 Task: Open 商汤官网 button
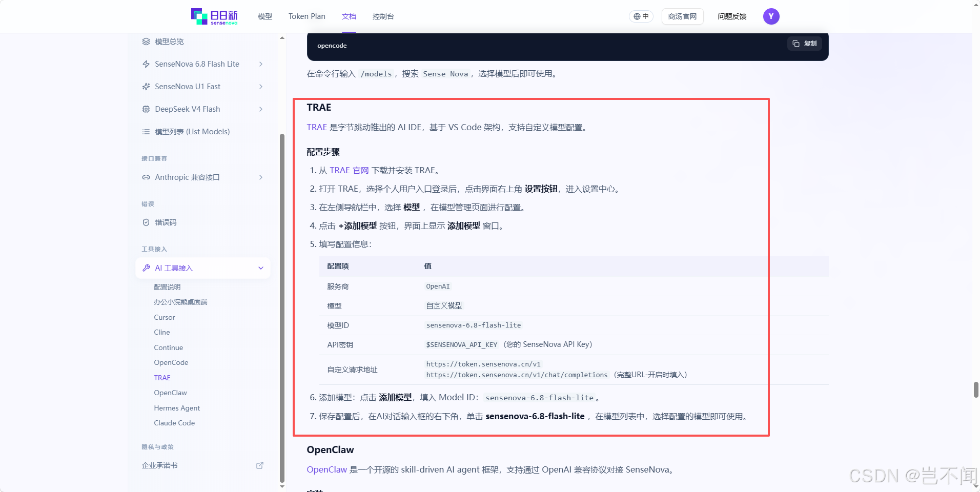[x=682, y=16]
